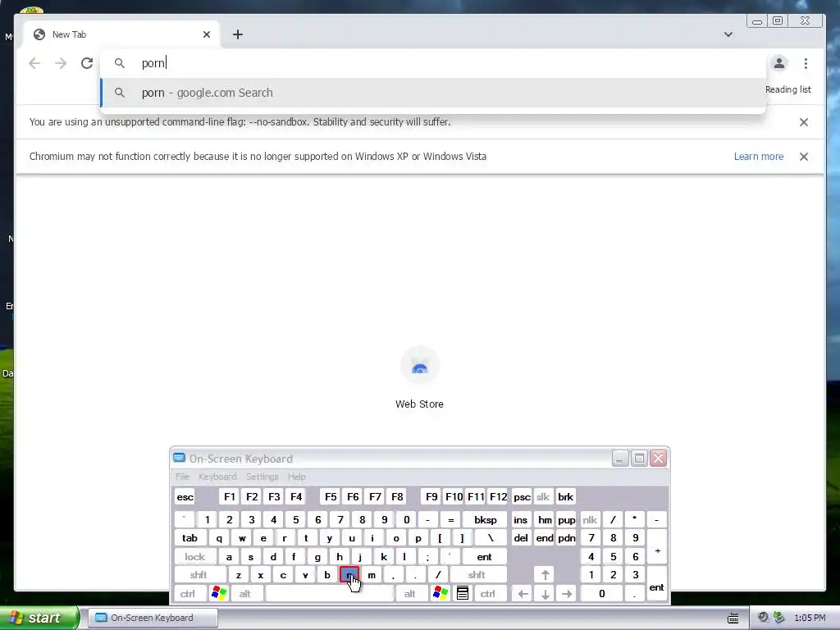
Task: Click the down arrow key
Action: [545, 594]
